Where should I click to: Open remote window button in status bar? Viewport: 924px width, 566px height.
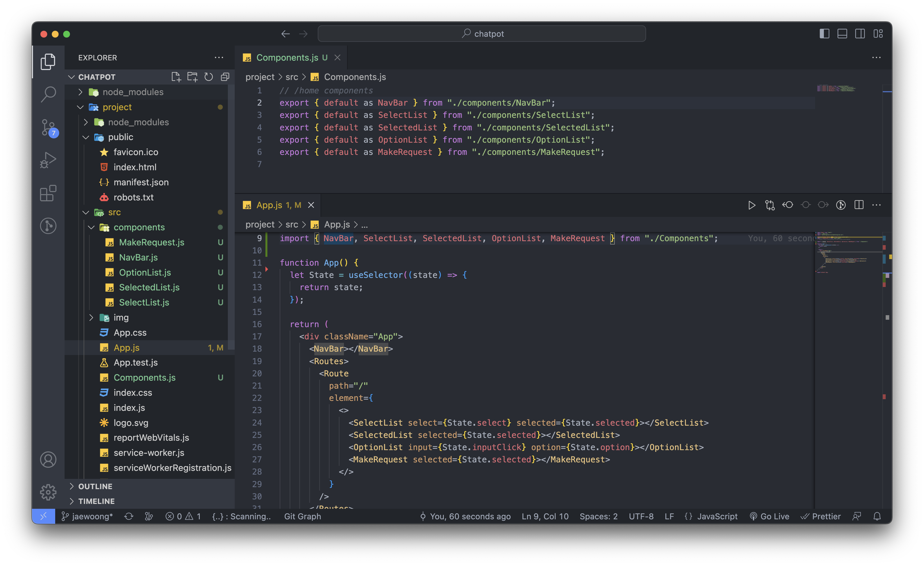pos(44,516)
